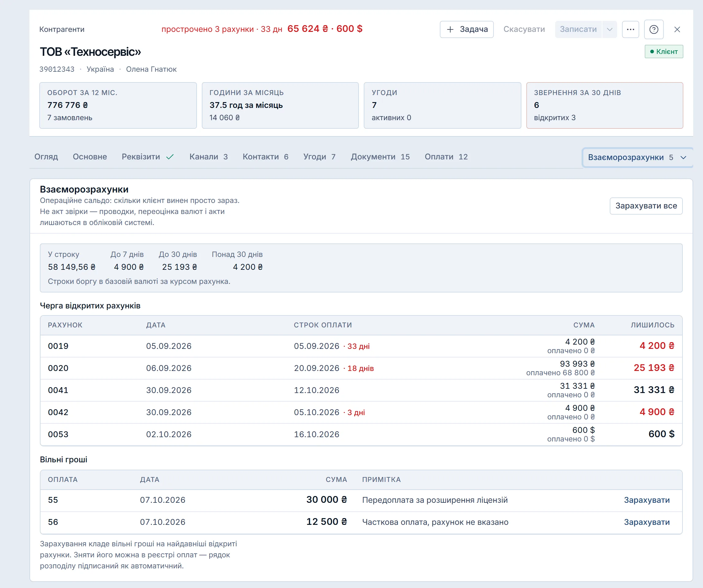
Task: Select invoice 0053 row
Action: click(x=361, y=434)
